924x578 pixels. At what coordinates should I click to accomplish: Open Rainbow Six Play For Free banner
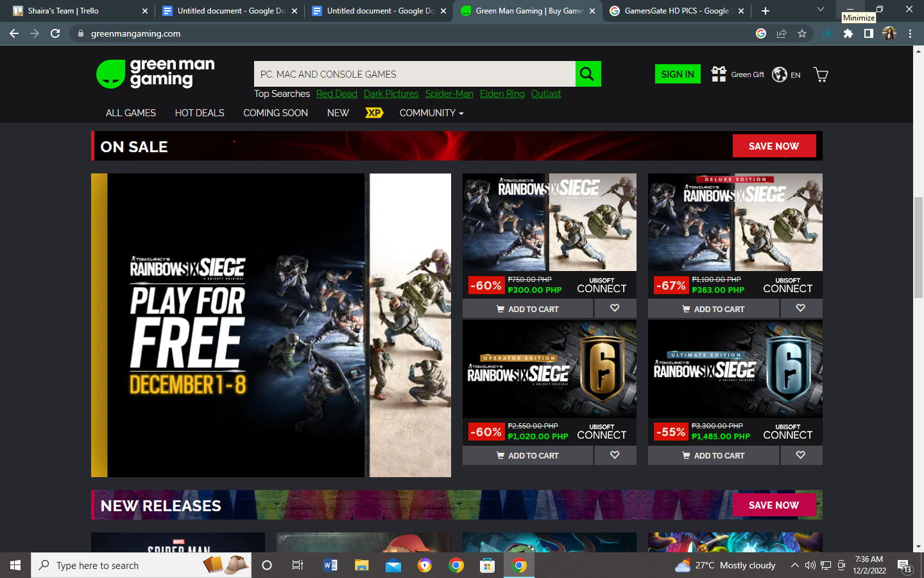271,325
